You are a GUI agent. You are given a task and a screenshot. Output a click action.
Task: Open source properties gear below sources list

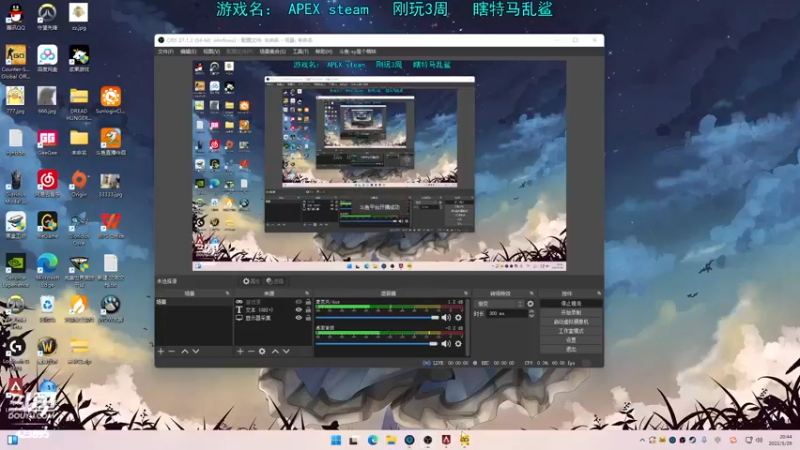(262, 352)
